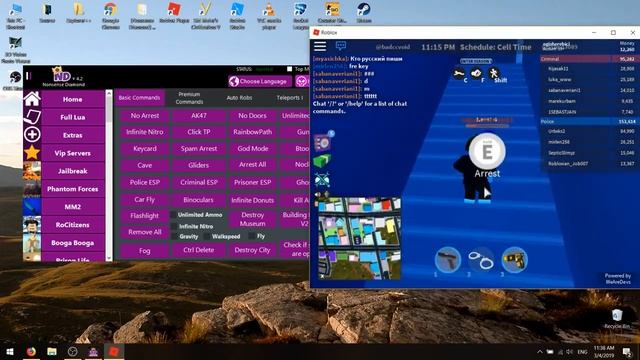Viewport: 640px width, 360px height.
Task: Check the Infinite Nitro checkbox
Action: click(174, 226)
